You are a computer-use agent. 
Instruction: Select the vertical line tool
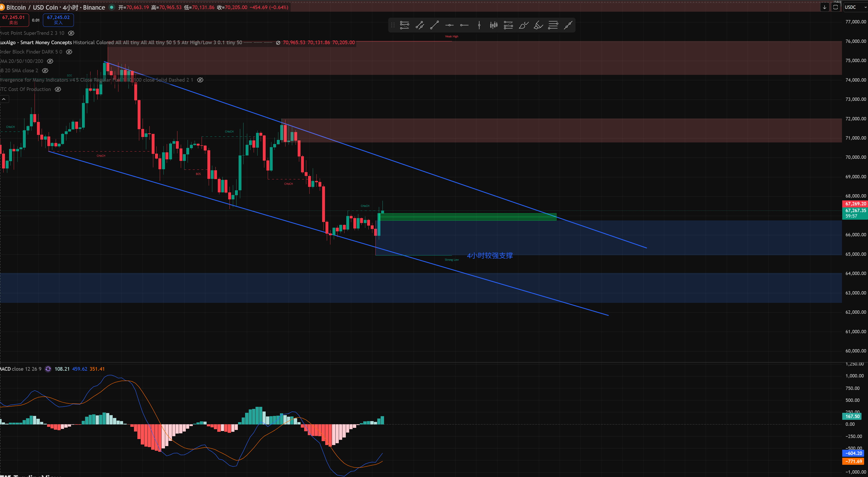pyautogui.click(x=479, y=25)
